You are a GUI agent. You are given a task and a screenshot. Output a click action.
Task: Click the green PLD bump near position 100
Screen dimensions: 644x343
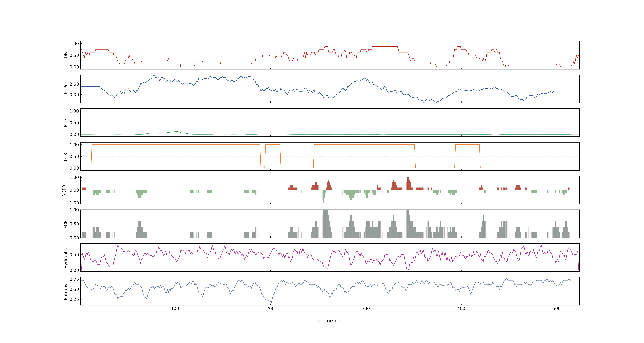tap(176, 132)
